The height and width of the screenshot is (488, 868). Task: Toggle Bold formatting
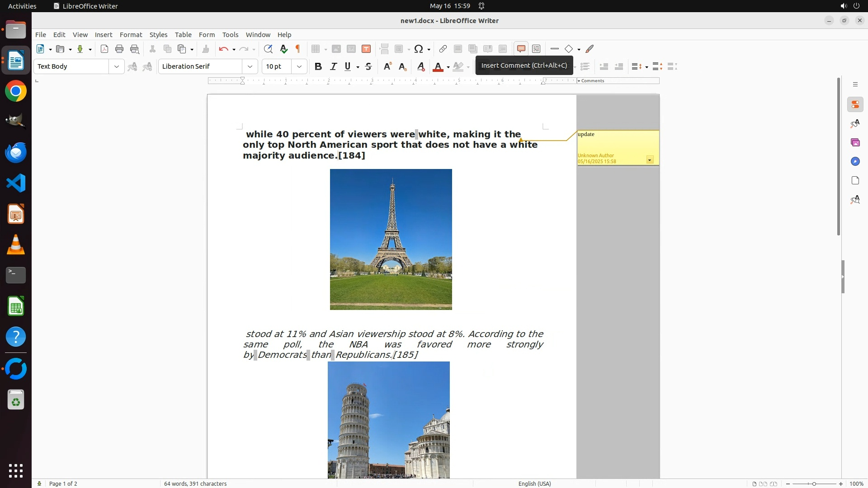click(x=318, y=66)
